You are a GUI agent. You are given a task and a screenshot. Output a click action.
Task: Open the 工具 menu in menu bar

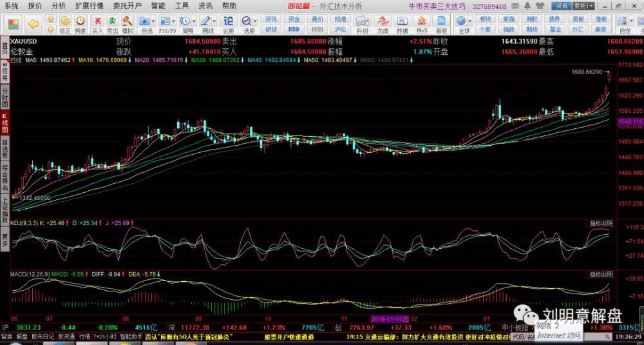[x=182, y=5]
